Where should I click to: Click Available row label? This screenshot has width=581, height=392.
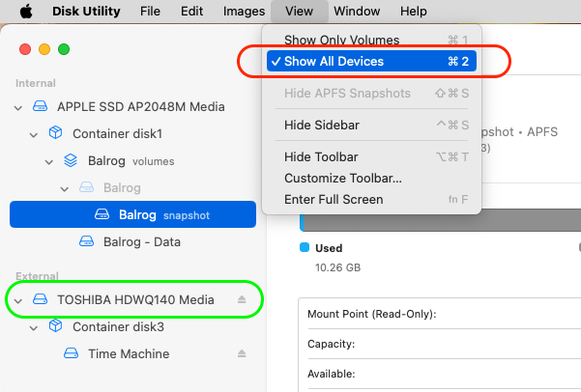[x=332, y=374]
